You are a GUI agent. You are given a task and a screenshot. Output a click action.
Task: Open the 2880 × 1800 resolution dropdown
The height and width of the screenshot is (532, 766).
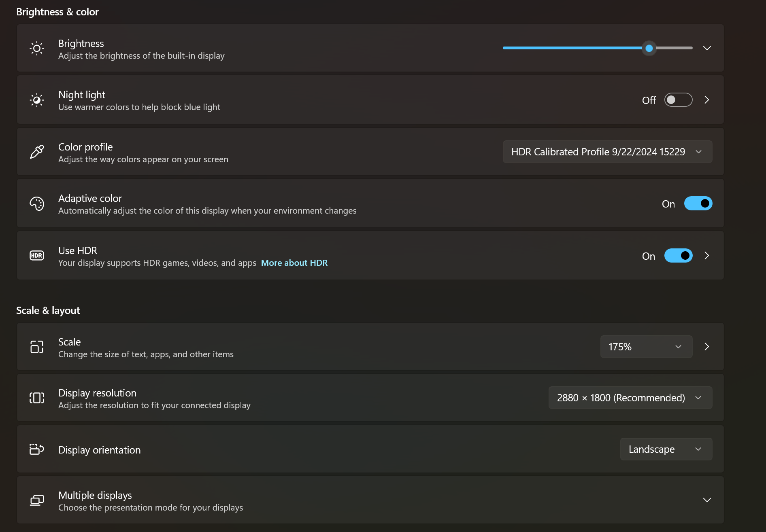pyautogui.click(x=630, y=398)
